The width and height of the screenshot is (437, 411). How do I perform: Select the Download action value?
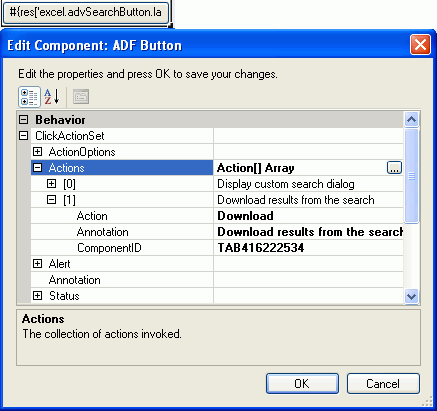(x=245, y=216)
